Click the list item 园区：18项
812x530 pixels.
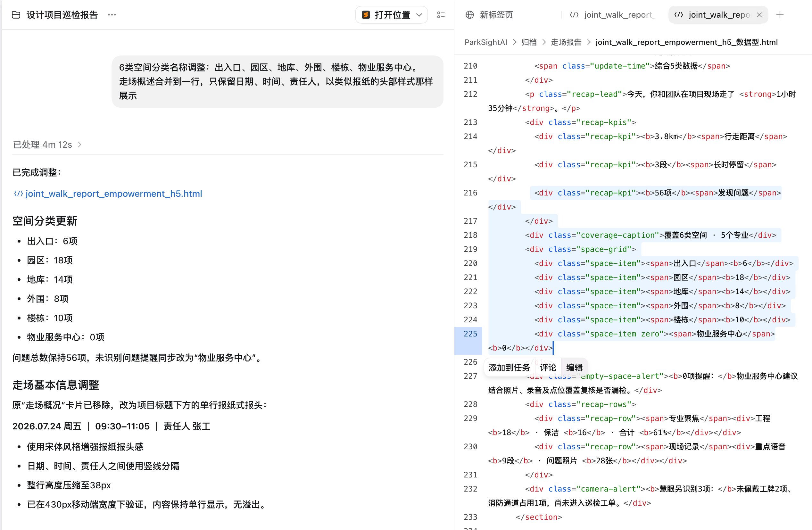tap(50, 260)
